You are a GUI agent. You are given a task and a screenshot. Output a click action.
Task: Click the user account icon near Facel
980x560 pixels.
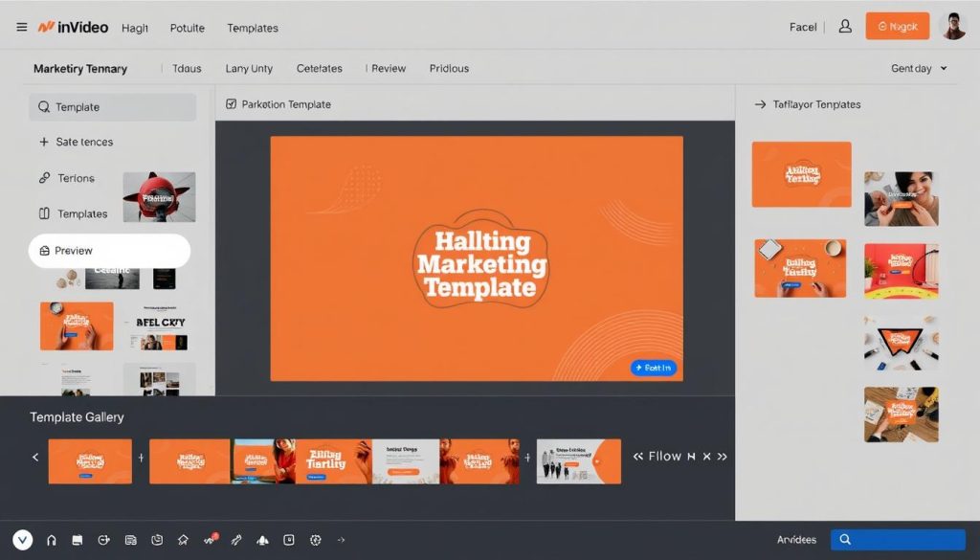click(x=844, y=27)
